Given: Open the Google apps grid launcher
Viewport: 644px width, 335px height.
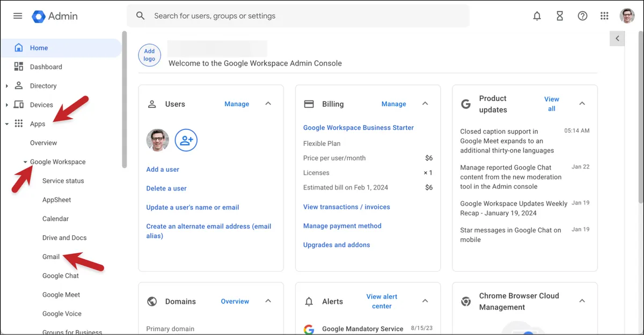Looking at the screenshot, I should [605, 16].
